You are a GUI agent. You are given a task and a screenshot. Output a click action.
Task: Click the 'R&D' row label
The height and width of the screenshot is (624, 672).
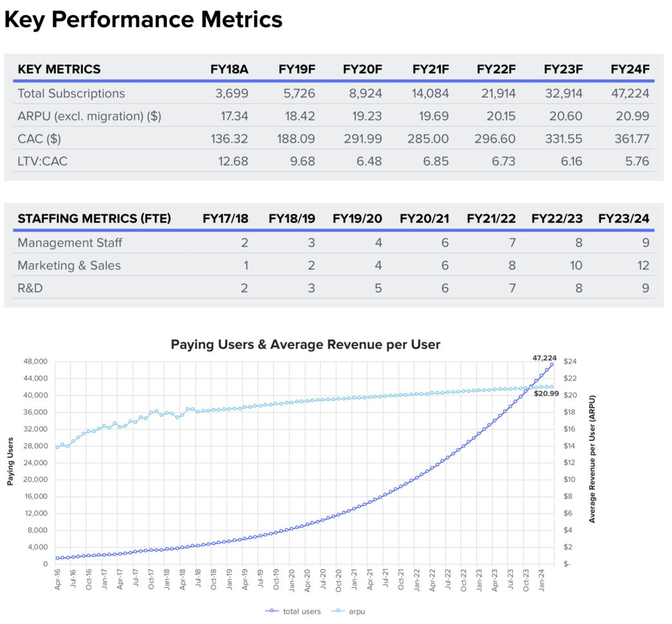[31, 288]
